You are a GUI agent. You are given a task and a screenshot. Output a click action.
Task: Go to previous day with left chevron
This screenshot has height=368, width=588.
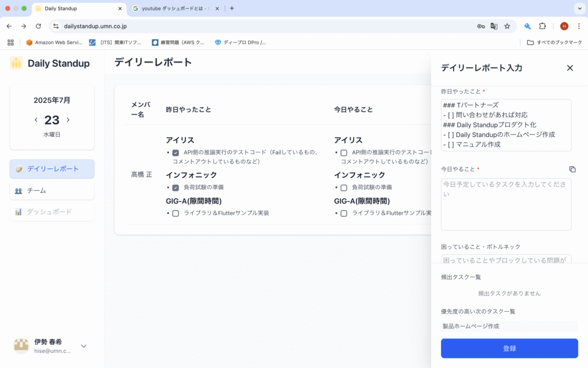tap(36, 120)
